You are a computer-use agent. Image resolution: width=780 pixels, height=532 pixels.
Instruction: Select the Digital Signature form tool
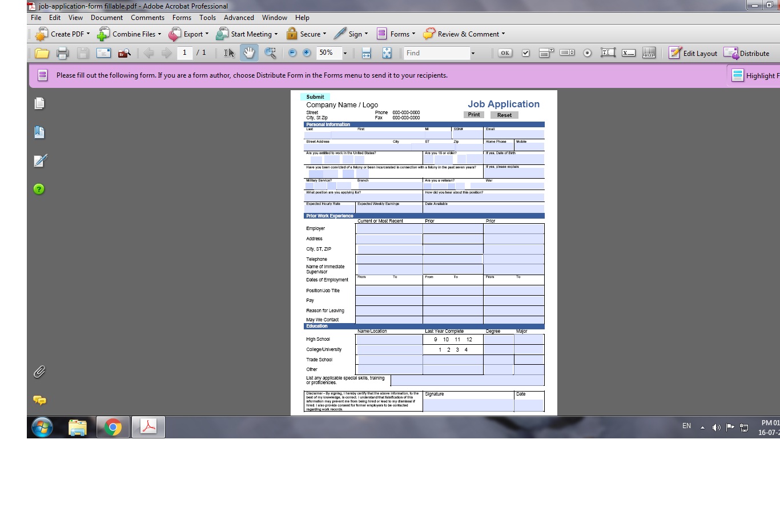(628, 53)
